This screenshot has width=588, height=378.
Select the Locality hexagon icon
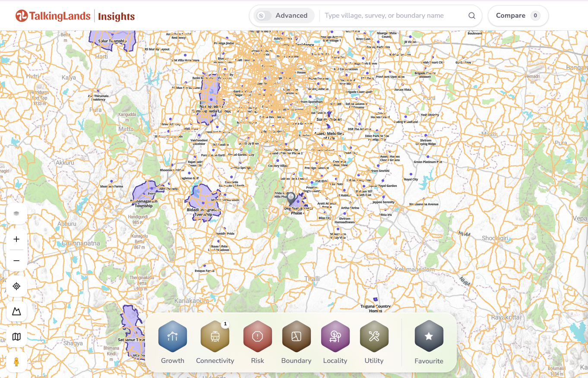[335, 337]
